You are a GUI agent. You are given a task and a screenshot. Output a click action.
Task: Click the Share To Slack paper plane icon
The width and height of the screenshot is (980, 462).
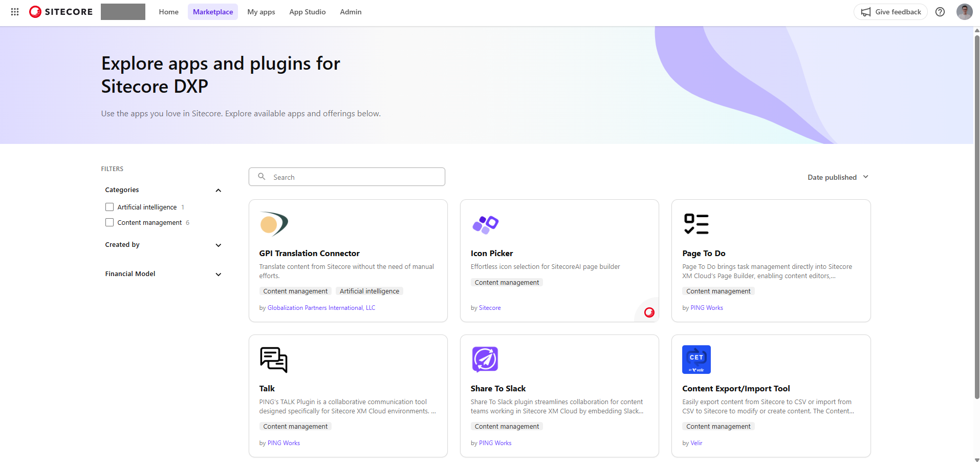pyautogui.click(x=485, y=360)
